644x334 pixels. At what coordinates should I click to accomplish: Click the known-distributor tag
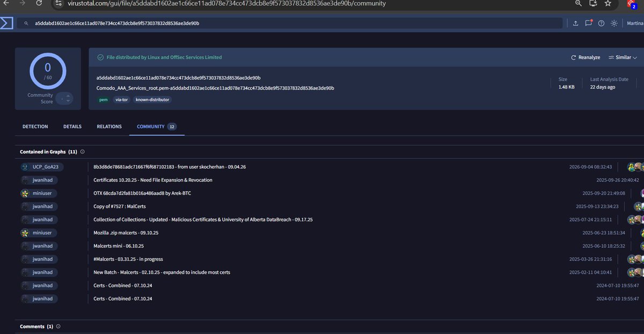(153, 100)
